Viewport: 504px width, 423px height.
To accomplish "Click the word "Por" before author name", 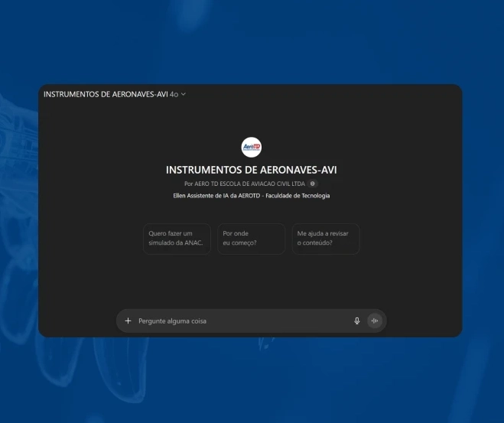I will pos(188,184).
